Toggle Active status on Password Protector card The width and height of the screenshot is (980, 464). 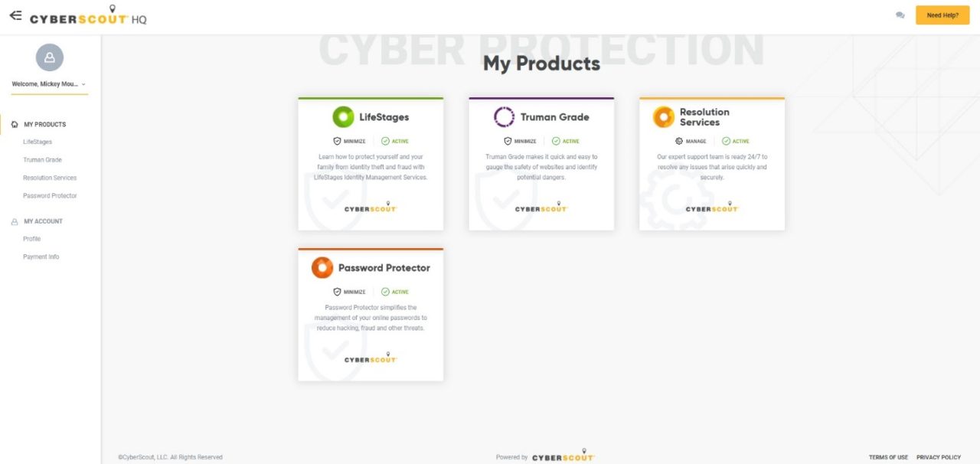click(x=396, y=292)
